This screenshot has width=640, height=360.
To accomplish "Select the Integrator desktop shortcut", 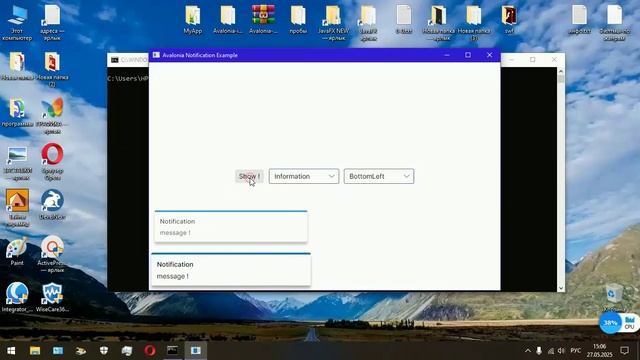I will (17, 297).
